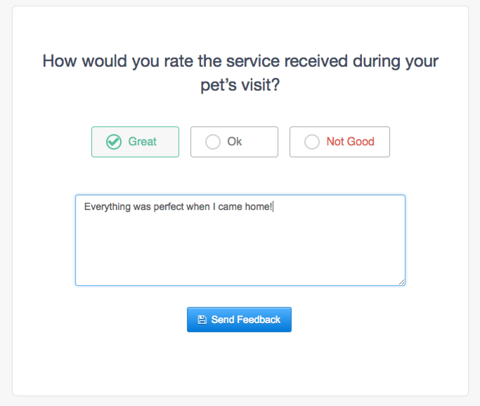This screenshot has width=480, height=406.
Task: Click the green Great label text
Action: coord(142,142)
